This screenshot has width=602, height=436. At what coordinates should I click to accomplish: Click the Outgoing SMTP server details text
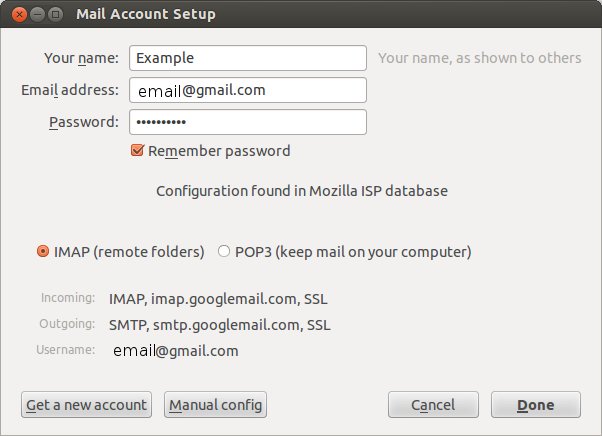point(220,325)
